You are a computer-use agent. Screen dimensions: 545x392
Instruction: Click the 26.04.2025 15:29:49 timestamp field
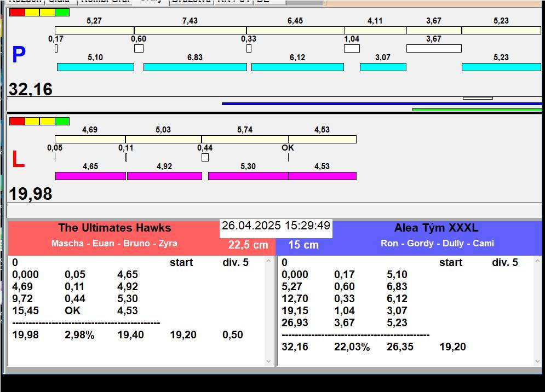pos(276,226)
